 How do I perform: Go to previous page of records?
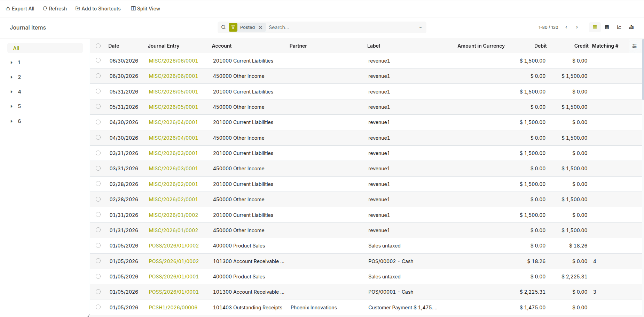566,27
